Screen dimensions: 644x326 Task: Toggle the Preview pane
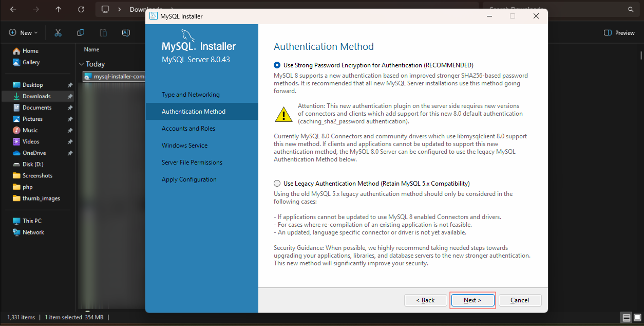coord(619,33)
